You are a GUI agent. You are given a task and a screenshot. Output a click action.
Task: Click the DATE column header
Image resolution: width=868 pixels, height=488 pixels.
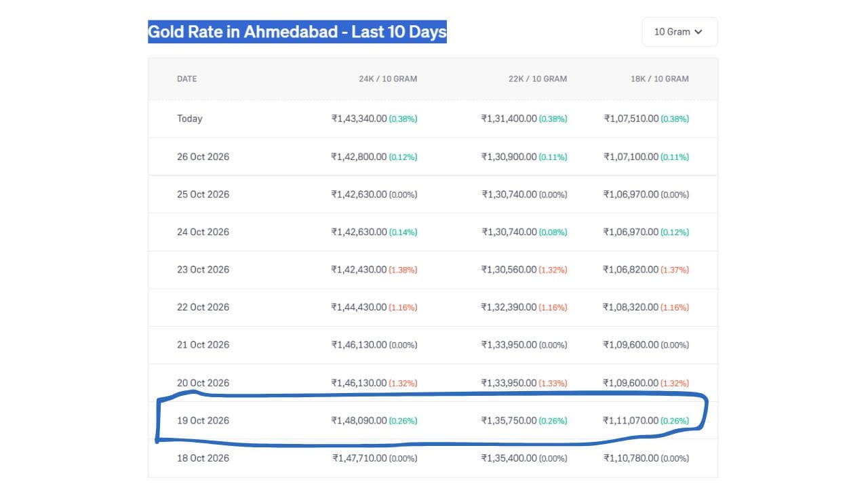[x=187, y=79]
